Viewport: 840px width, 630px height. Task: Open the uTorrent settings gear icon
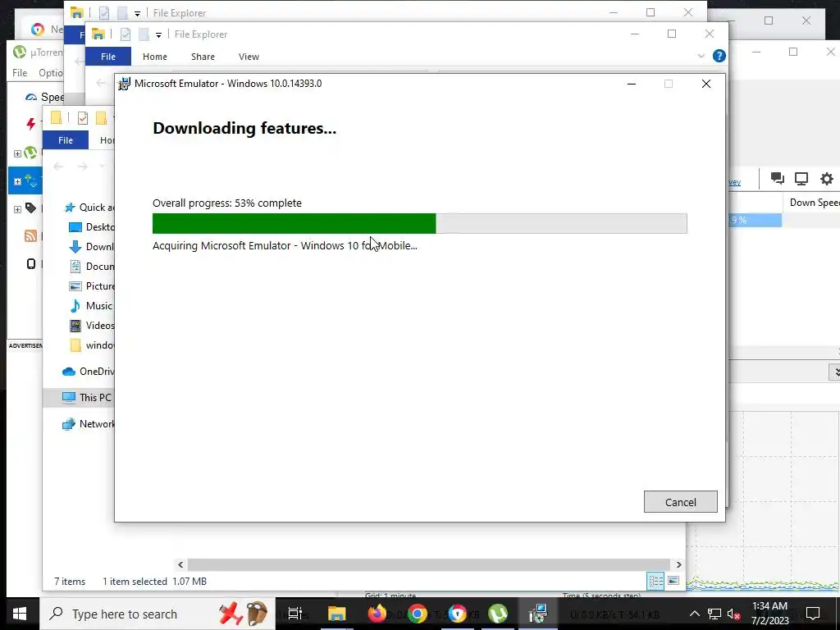click(x=827, y=179)
